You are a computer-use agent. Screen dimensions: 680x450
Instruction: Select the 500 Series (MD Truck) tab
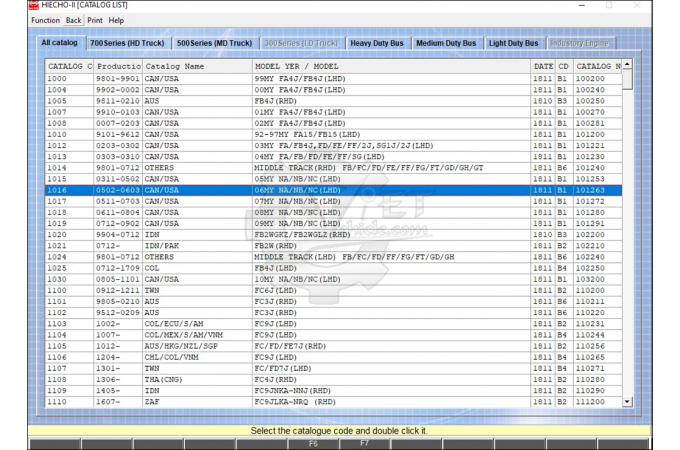(x=214, y=43)
